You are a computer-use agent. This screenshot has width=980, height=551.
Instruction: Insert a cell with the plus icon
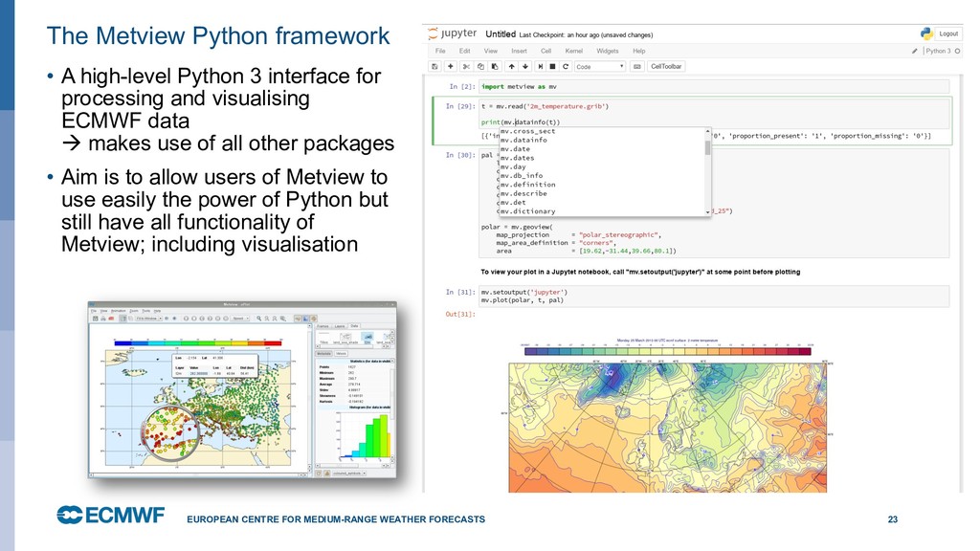(x=451, y=67)
